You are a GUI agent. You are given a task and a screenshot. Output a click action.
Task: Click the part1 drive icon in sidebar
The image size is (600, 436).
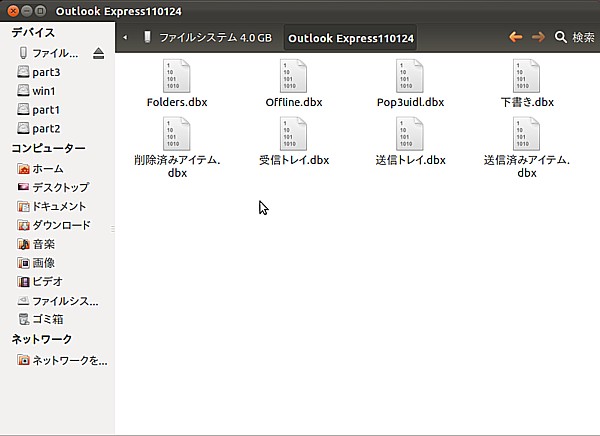(23, 109)
